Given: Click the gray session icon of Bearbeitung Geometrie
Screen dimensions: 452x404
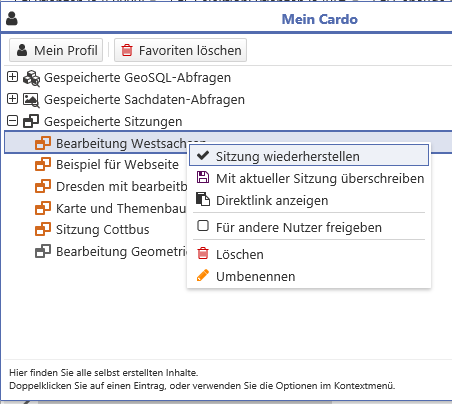Looking at the screenshot, I should pos(43,251).
